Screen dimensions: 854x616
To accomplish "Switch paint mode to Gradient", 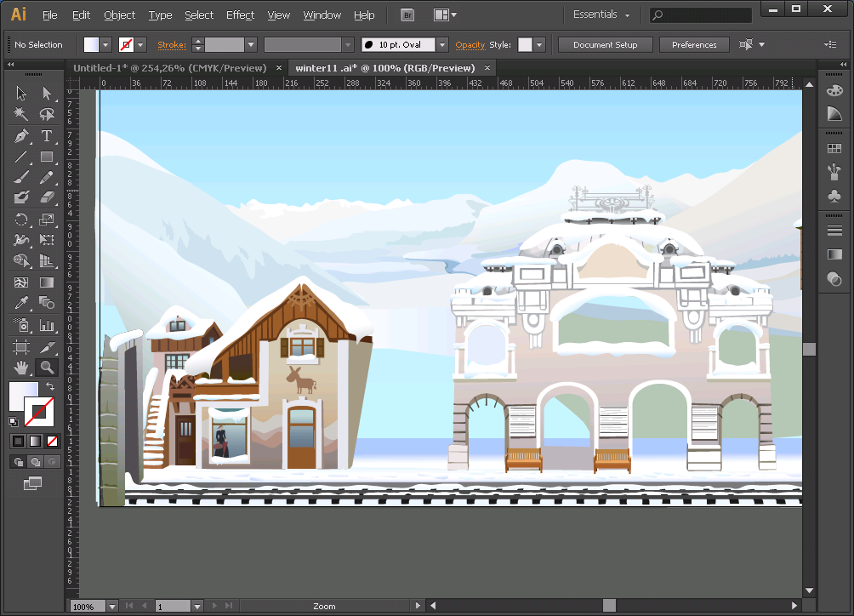I will point(35,441).
